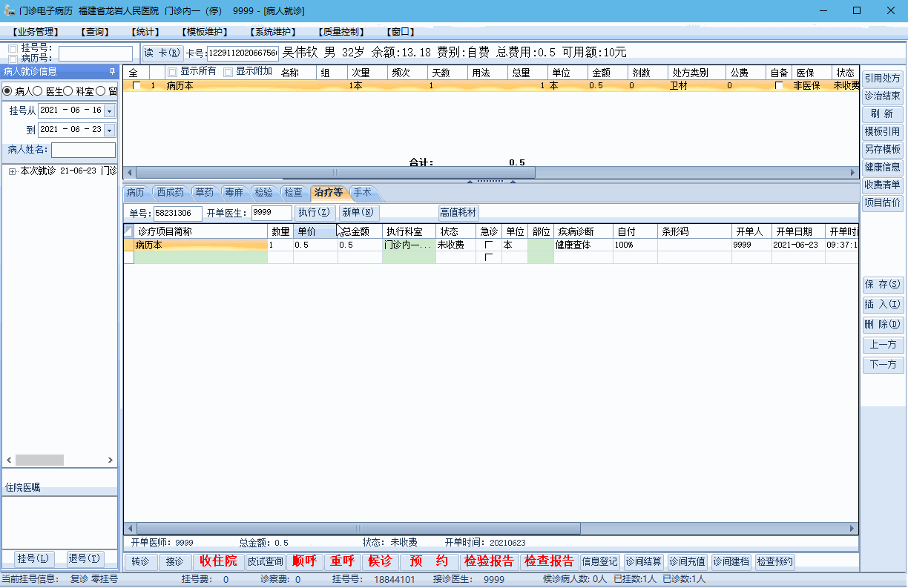Expand the 本次就诊 tree node
This screenshot has height=588, width=908.
tap(13, 171)
